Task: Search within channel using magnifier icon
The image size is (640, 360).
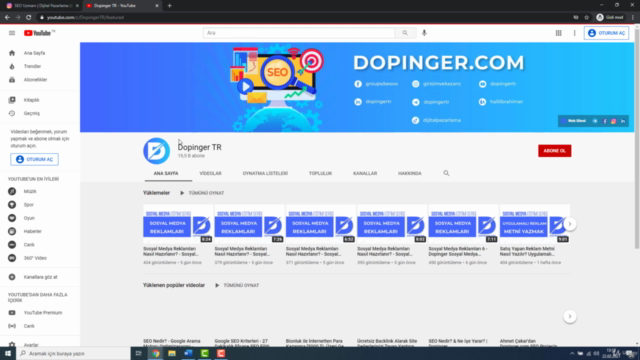Action: [x=446, y=173]
